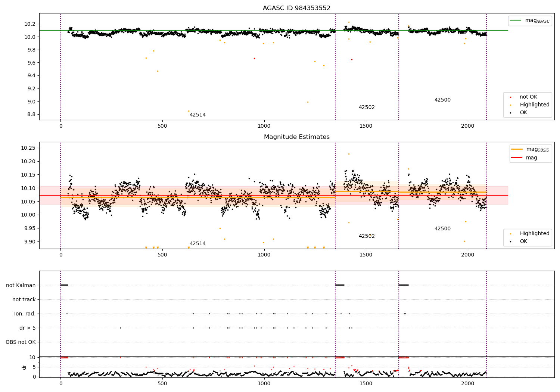Viewport: 560px width, 392px height.
Task: Click the 'OBS not OK' row label
Action: tap(21, 342)
